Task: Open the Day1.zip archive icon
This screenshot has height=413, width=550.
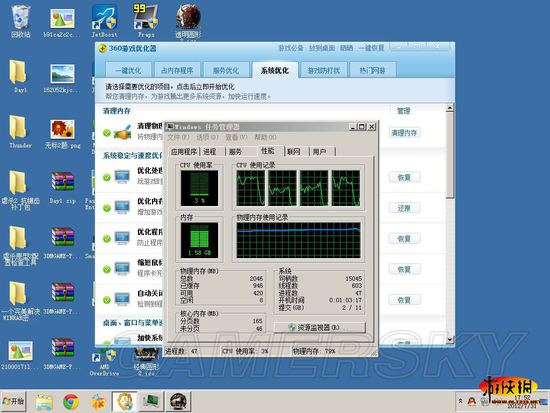Action: click(x=62, y=187)
